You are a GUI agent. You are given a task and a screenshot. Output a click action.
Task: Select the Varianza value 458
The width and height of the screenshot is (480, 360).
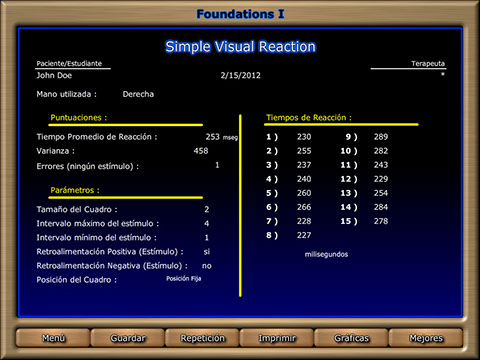(x=201, y=151)
